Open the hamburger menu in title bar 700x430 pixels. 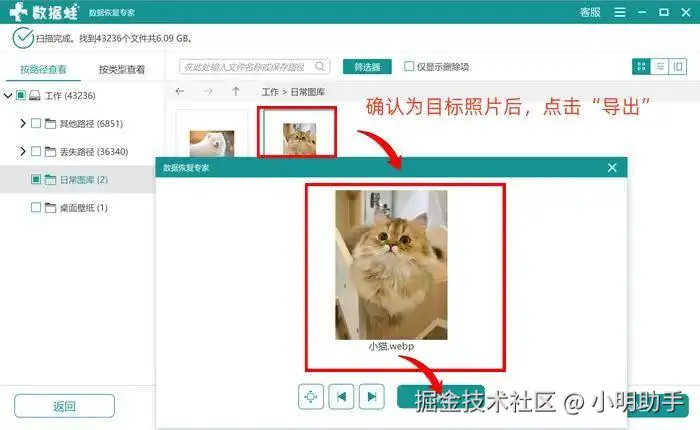(620, 12)
